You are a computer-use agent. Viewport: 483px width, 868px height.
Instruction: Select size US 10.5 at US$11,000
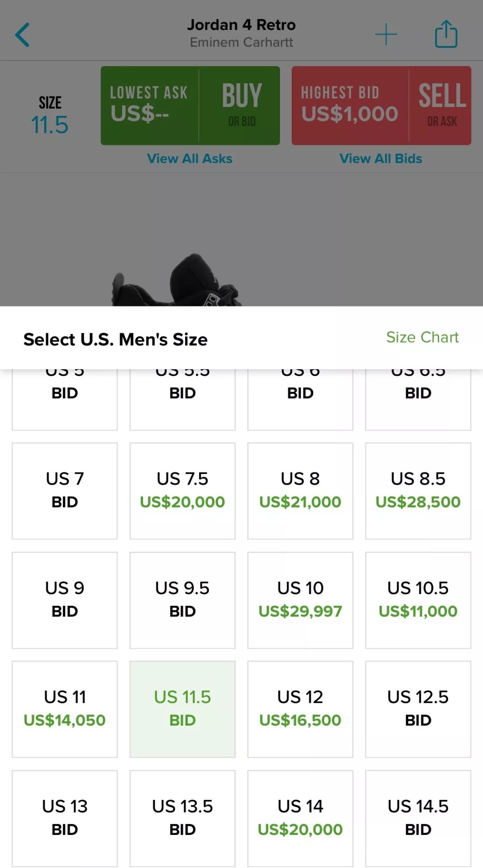point(418,600)
